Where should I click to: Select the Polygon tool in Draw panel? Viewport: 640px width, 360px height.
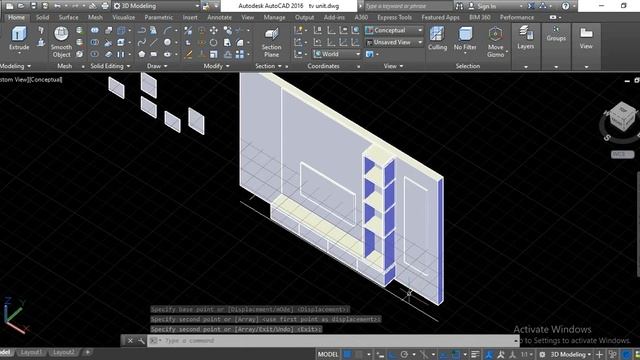point(142,54)
